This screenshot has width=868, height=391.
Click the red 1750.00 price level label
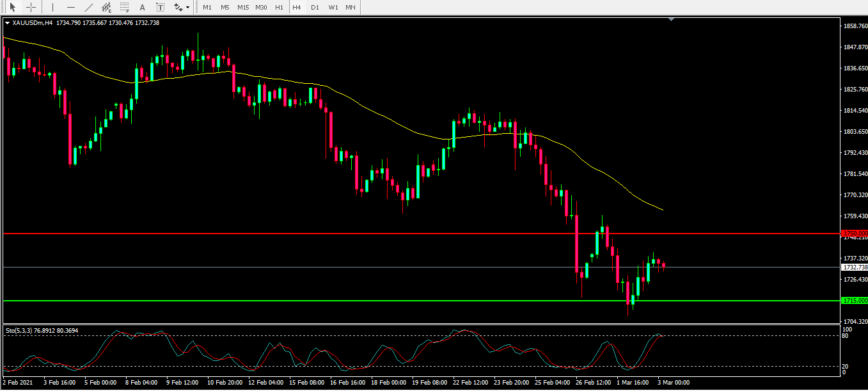855,233
